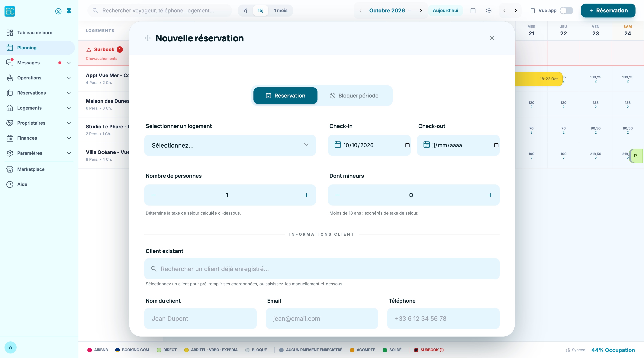
Task: Open Check-out native calendar picker icon
Action: (496, 145)
